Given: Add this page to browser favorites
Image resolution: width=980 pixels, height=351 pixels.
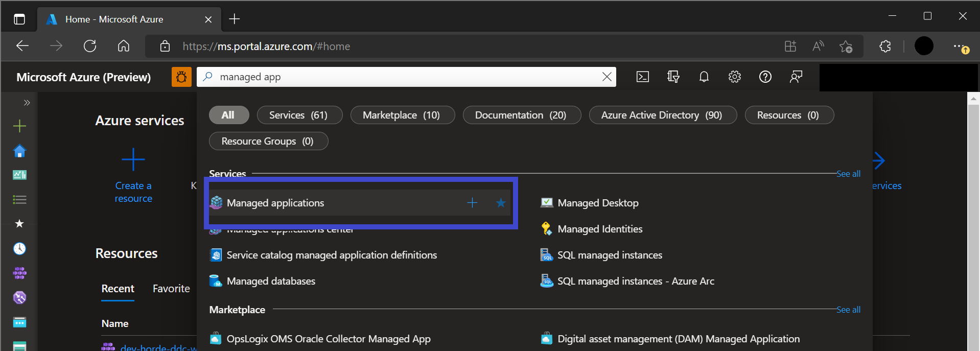Looking at the screenshot, I should pos(846,46).
